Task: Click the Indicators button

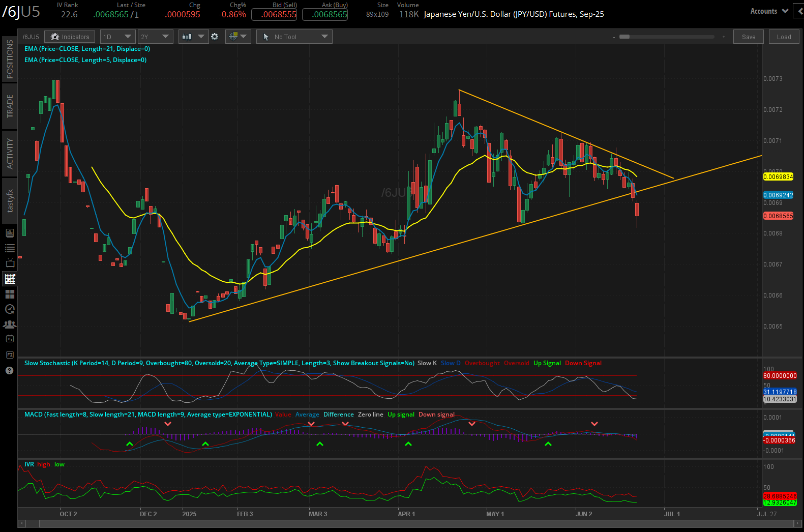Action: click(70, 37)
